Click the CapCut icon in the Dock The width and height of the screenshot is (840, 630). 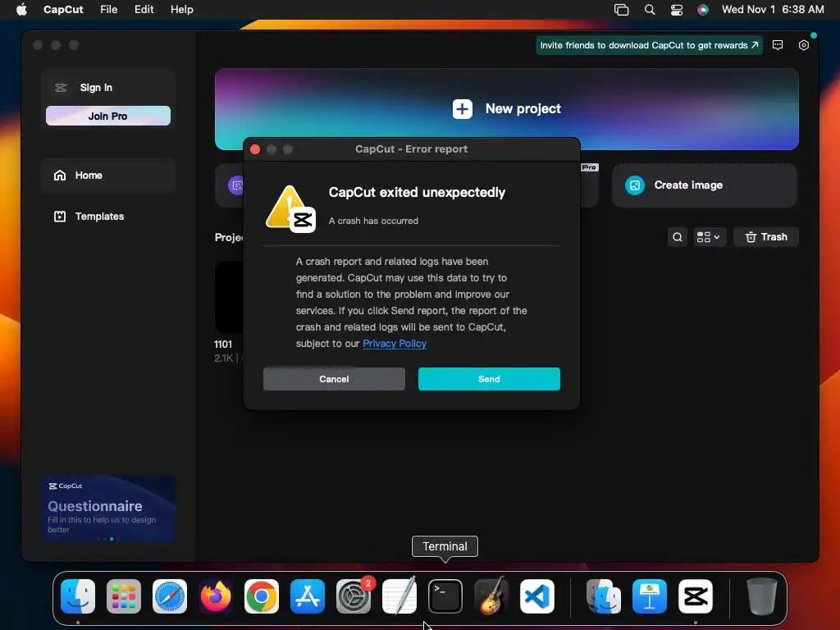point(696,596)
